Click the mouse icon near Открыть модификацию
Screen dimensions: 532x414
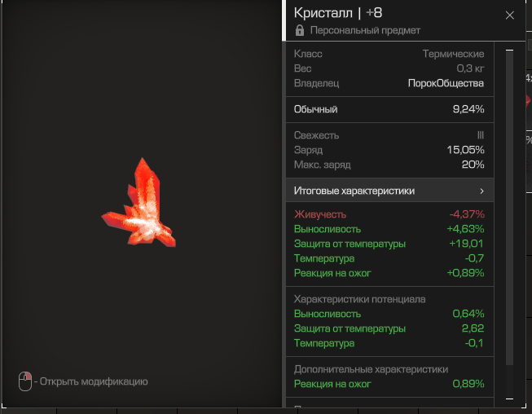click(x=25, y=381)
